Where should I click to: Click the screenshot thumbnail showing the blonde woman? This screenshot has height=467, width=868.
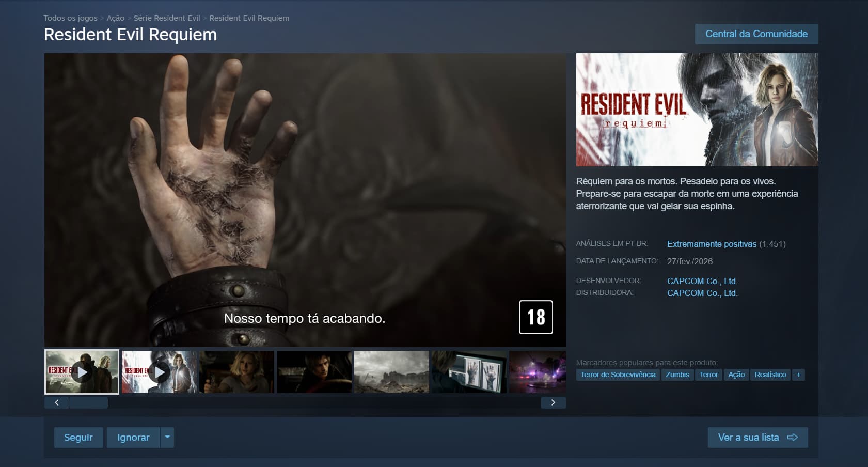[x=236, y=372]
